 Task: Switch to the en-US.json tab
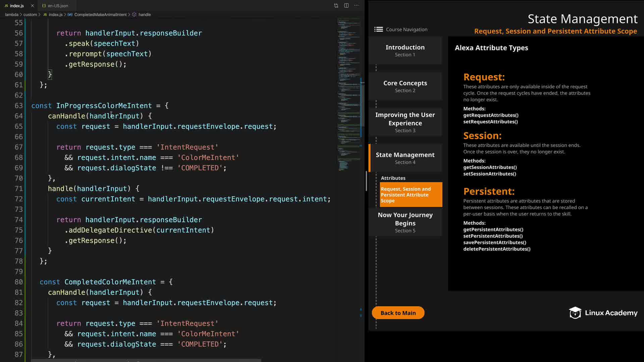click(x=57, y=6)
